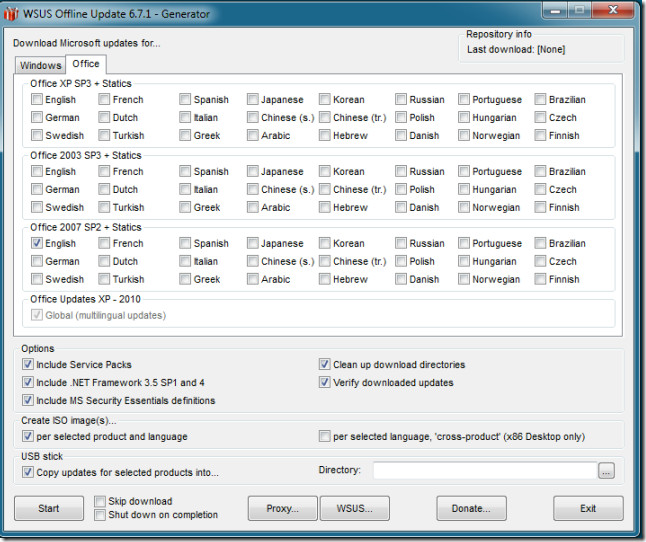This screenshot has width=646, height=542.
Task: Open directory browse (...) button
Action: [x=606, y=471]
